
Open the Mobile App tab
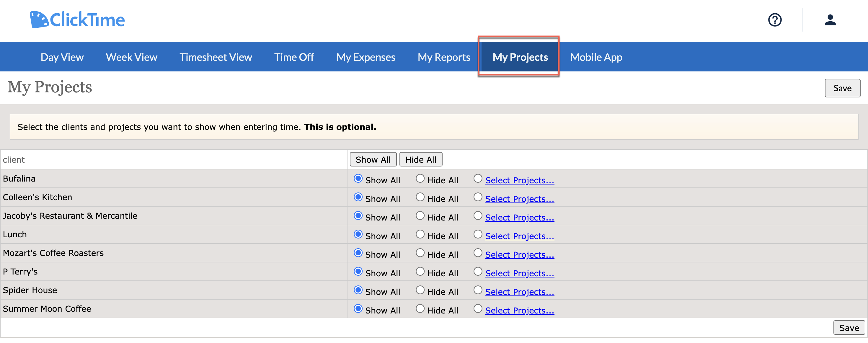click(596, 57)
